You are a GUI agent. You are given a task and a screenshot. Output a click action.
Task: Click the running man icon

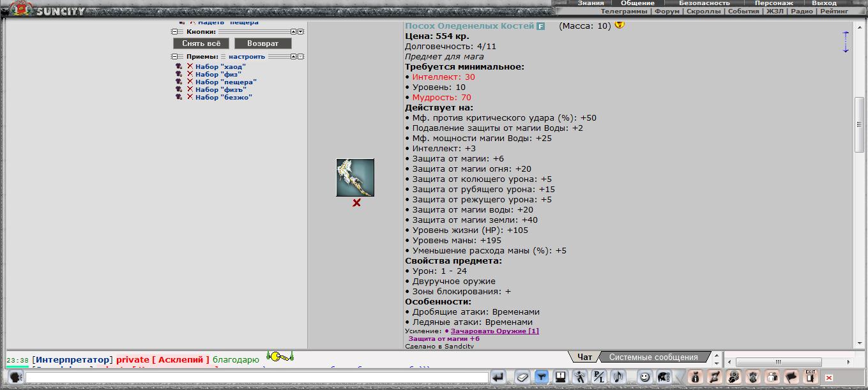[x=579, y=377]
